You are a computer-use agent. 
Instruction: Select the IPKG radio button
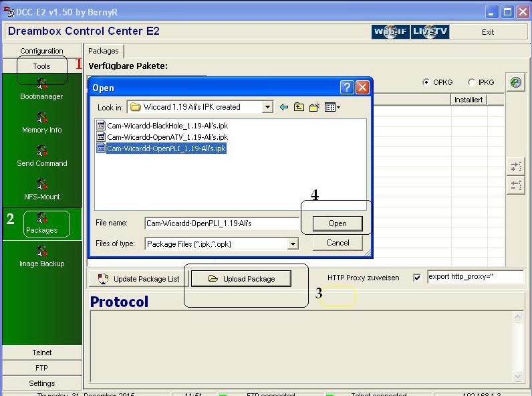(x=471, y=82)
